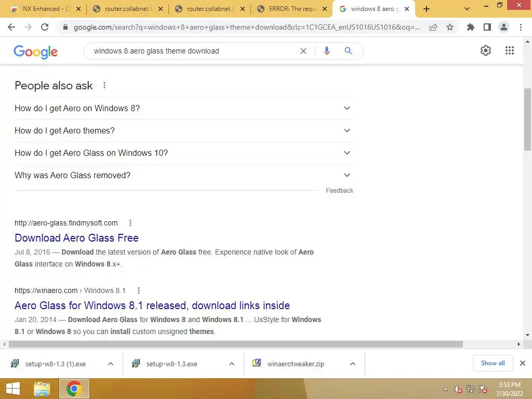Click in the Google search input field
Viewport: 532px width, 399px height.
(193, 51)
